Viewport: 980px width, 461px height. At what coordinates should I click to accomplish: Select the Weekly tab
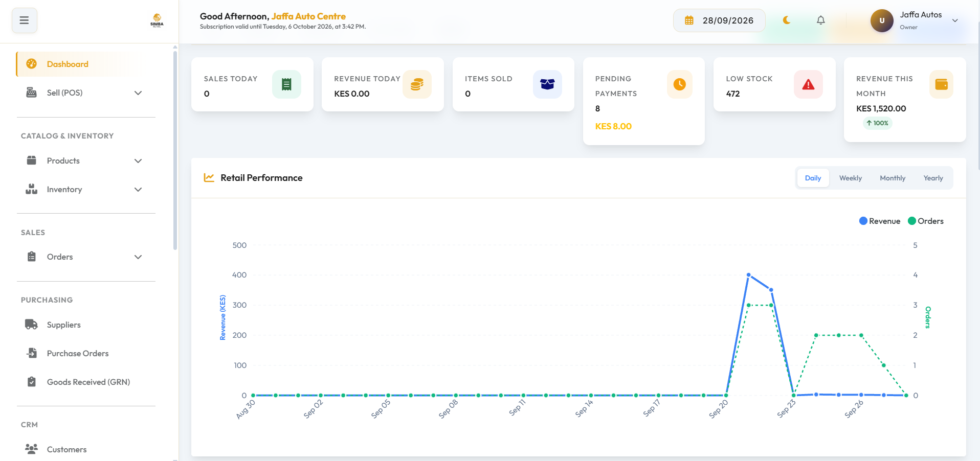[851, 178]
